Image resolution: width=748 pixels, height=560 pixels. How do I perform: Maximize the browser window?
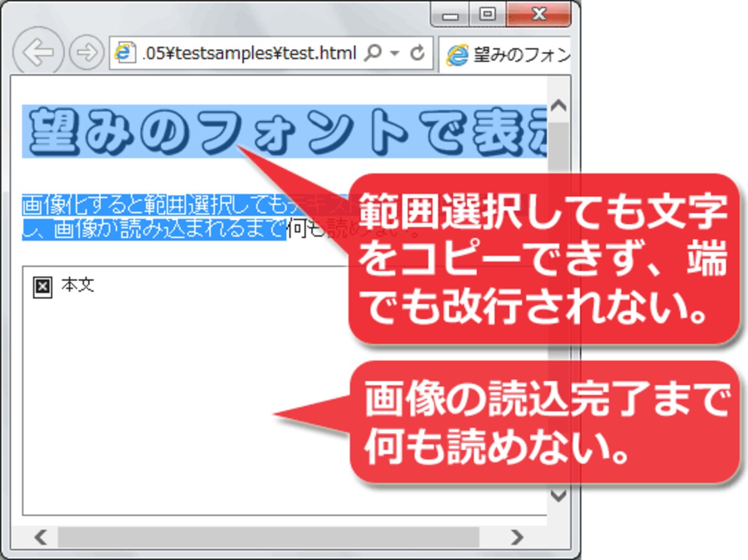point(487,15)
